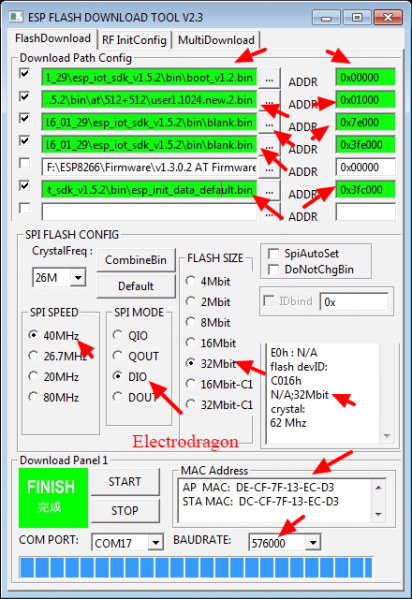
Task: Select DIO SPI mode
Action: pos(130,377)
